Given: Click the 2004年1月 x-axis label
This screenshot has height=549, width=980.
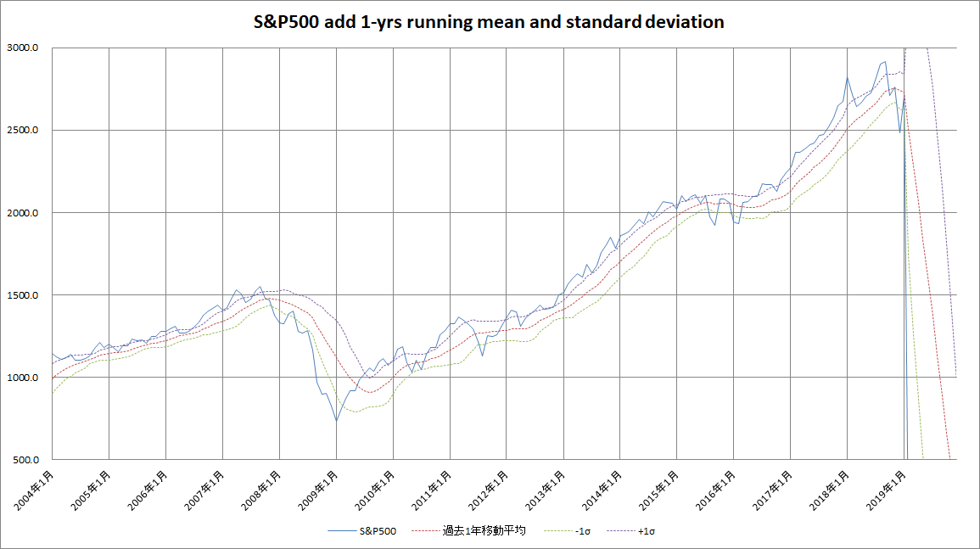Looking at the screenshot, I should [35, 491].
